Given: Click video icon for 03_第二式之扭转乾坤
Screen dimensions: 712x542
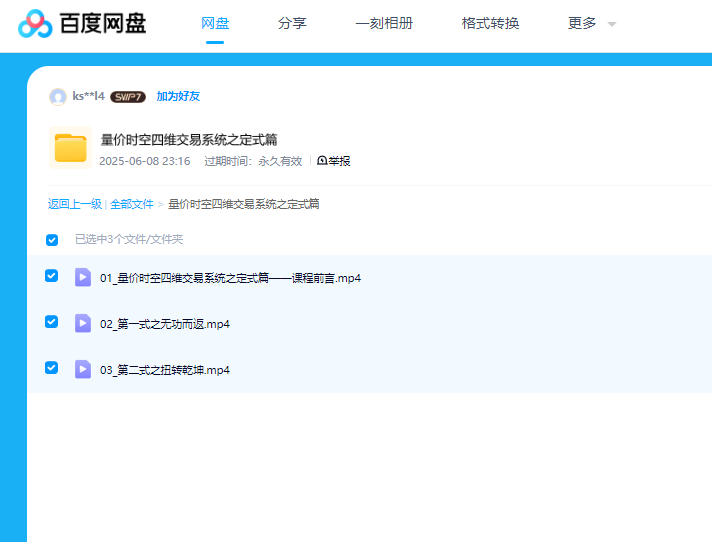Looking at the screenshot, I should pyautogui.click(x=83, y=369).
